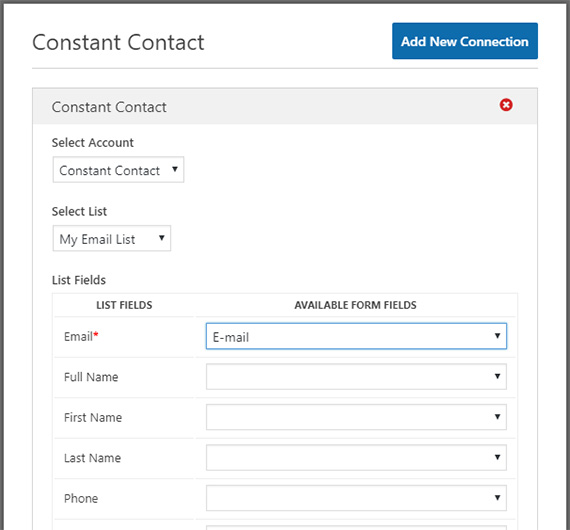Open the Select Account dropdown
570x530 pixels.
pos(118,170)
